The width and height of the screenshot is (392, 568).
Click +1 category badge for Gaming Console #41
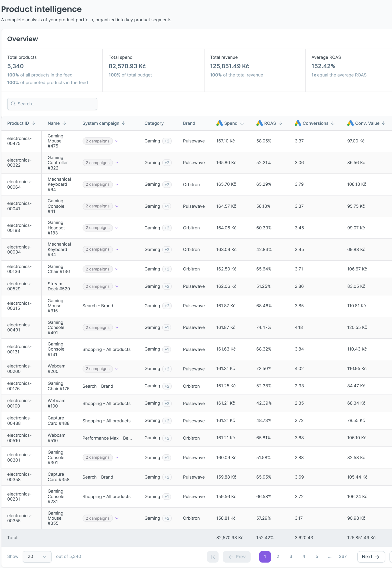pos(167,206)
